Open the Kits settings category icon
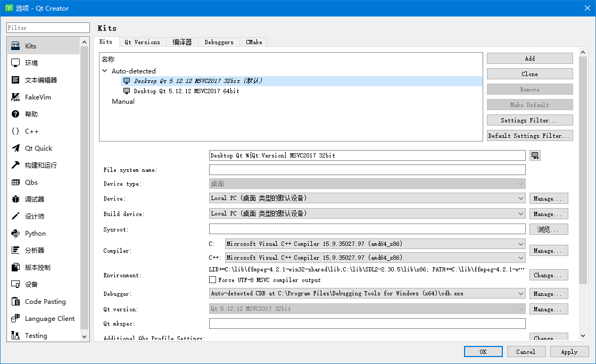 pyautogui.click(x=15, y=46)
